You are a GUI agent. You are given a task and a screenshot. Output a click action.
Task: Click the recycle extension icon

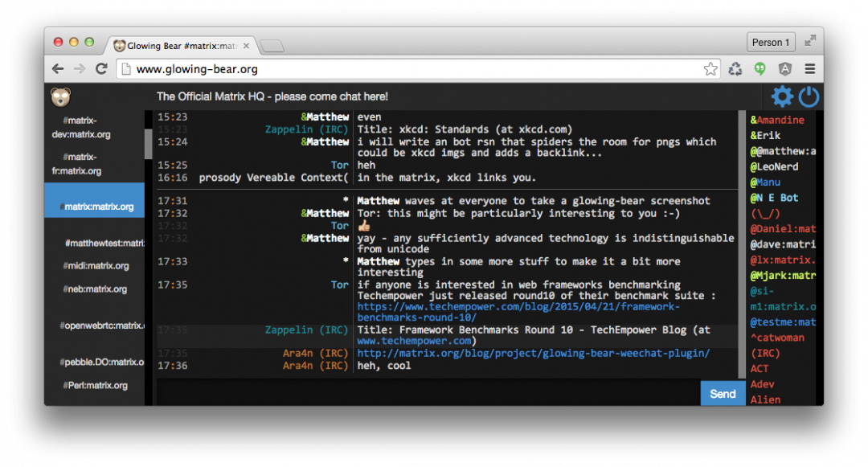pyautogui.click(x=735, y=69)
